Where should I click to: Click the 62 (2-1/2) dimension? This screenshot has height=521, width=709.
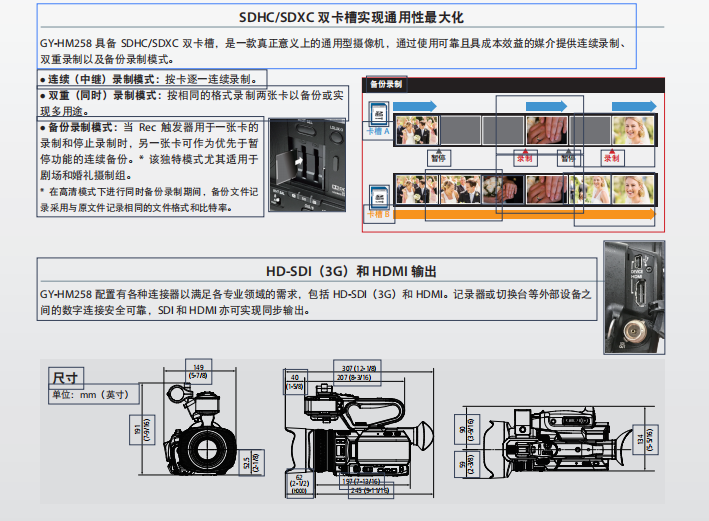click(x=299, y=484)
